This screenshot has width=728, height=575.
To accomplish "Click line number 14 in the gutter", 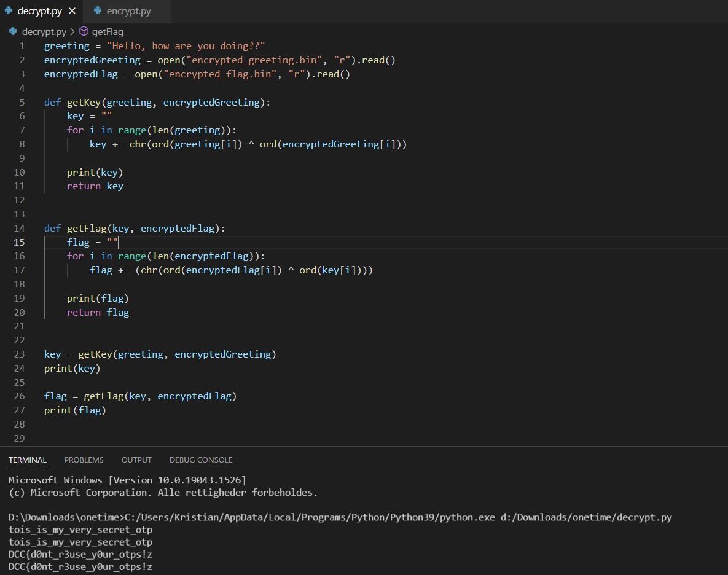I will point(19,229).
